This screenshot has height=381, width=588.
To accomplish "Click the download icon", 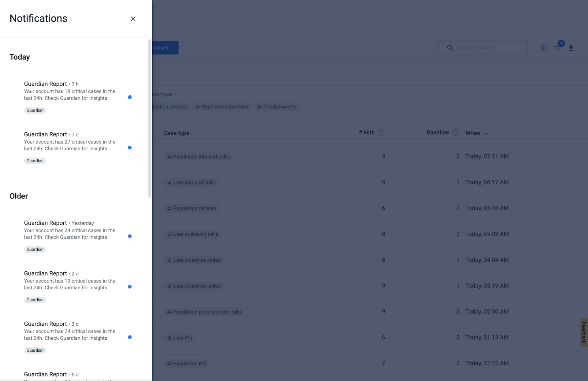I will point(571,48).
